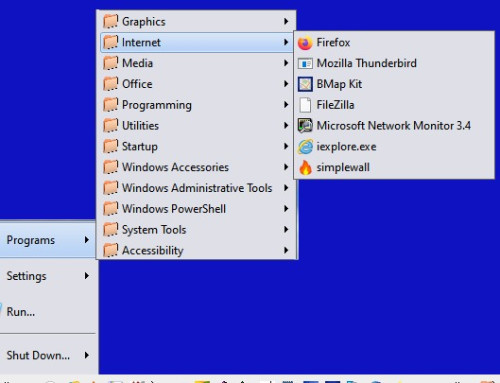Select the Office label text
This screenshot has height=383, width=500.
point(137,84)
